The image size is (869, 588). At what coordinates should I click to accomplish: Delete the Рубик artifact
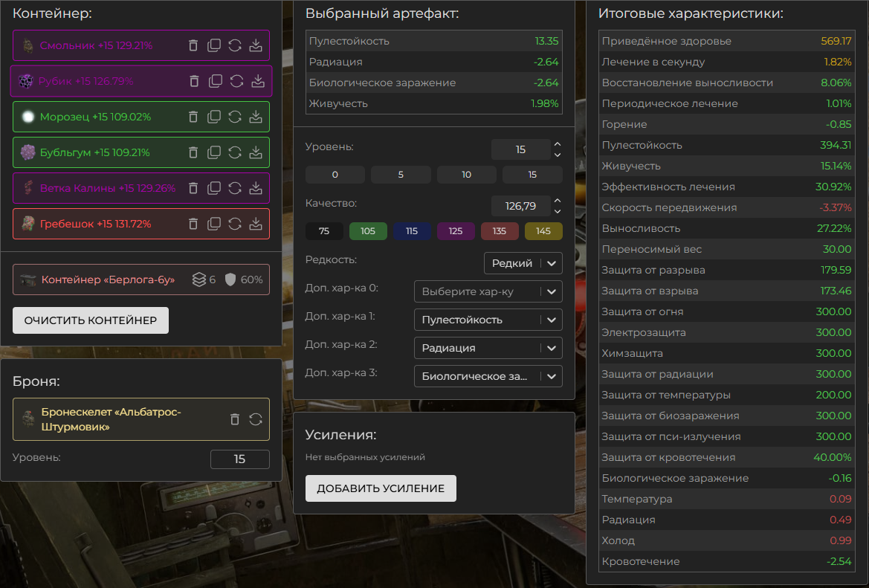point(194,81)
